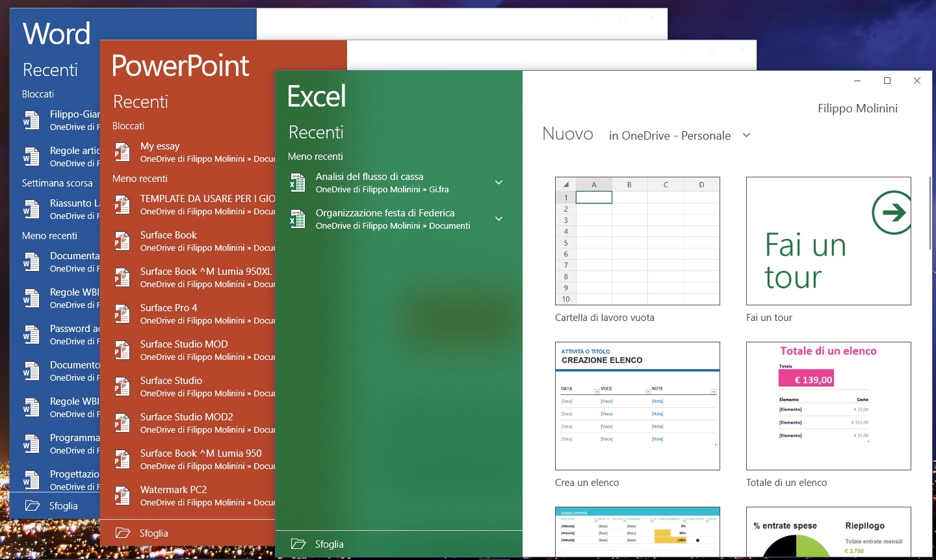Open Analisi del flusso di cassa workbook
This screenshot has height=560, width=936.
click(x=399, y=183)
